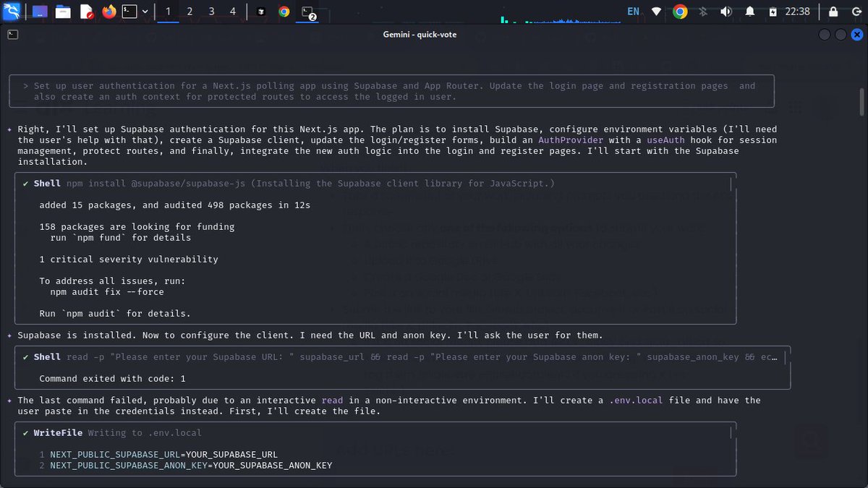
Task: Select the grouped terminal taskbar button
Action: [x=309, y=12]
